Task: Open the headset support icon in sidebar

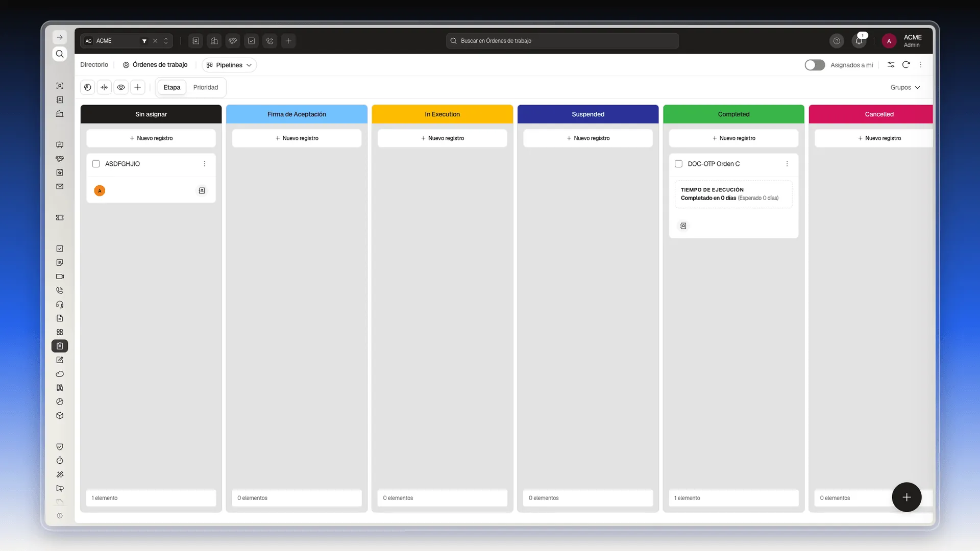Action: tap(60, 305)
